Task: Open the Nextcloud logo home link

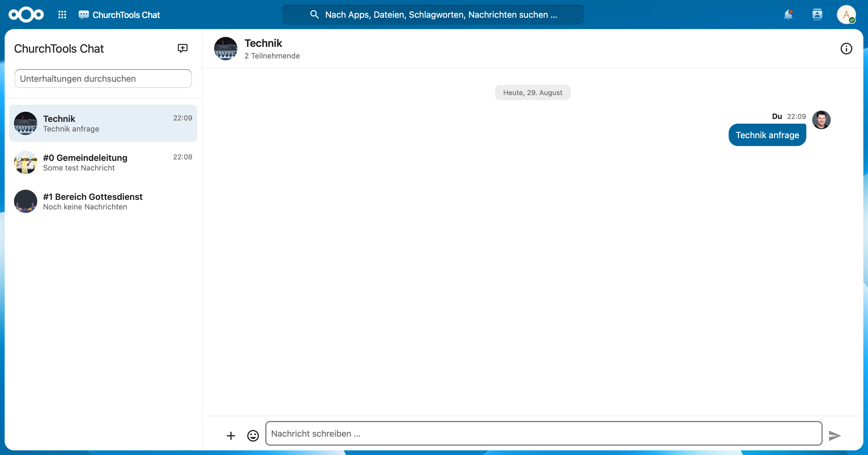Action: click(26, 15)
